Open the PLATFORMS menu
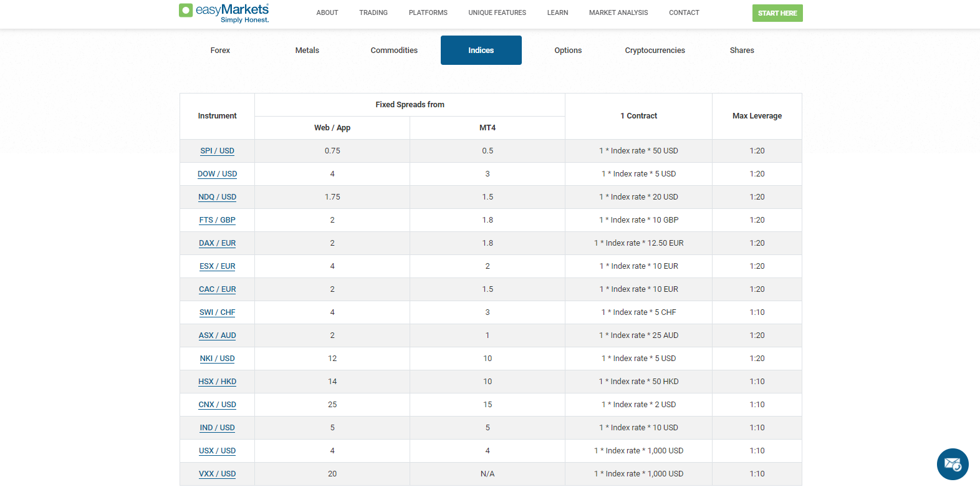This screenshot has height=492, width=980. point(428,12)
